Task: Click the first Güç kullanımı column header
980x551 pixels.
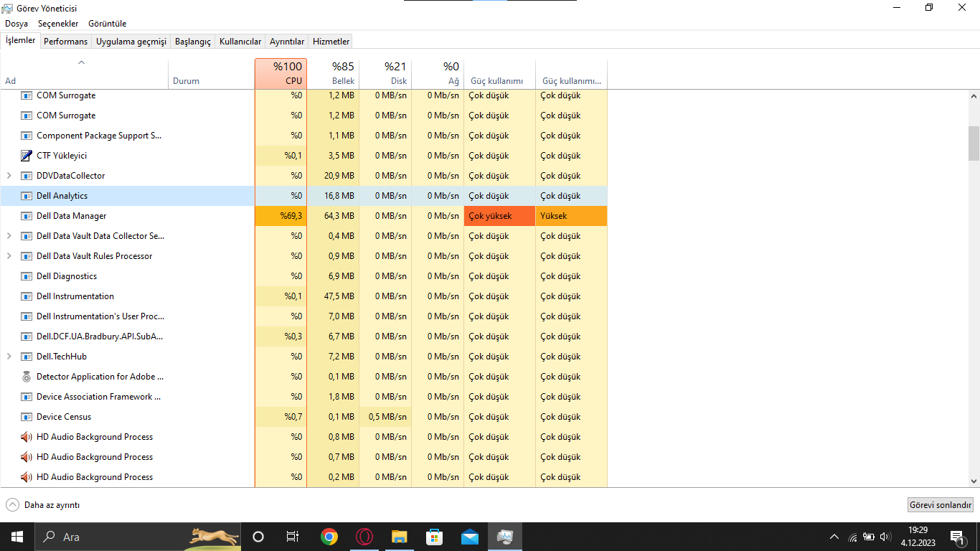Action: pyautogui.click(x=499, y=74)
